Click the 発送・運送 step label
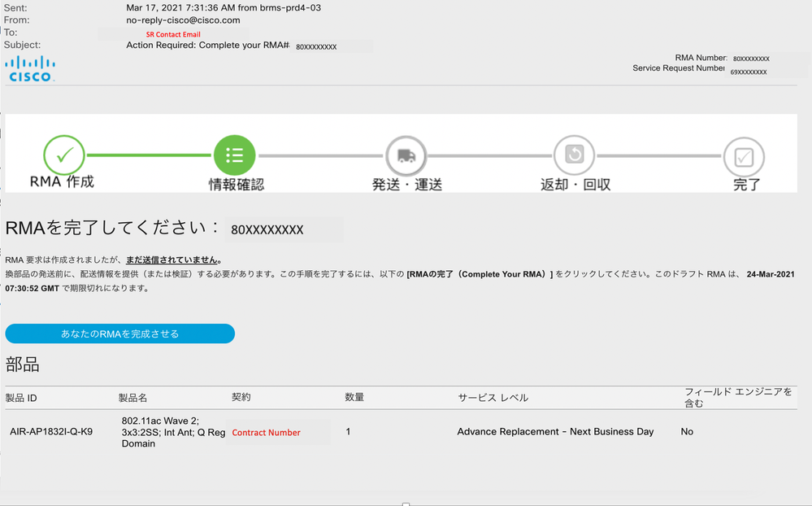 click(407, 185)
